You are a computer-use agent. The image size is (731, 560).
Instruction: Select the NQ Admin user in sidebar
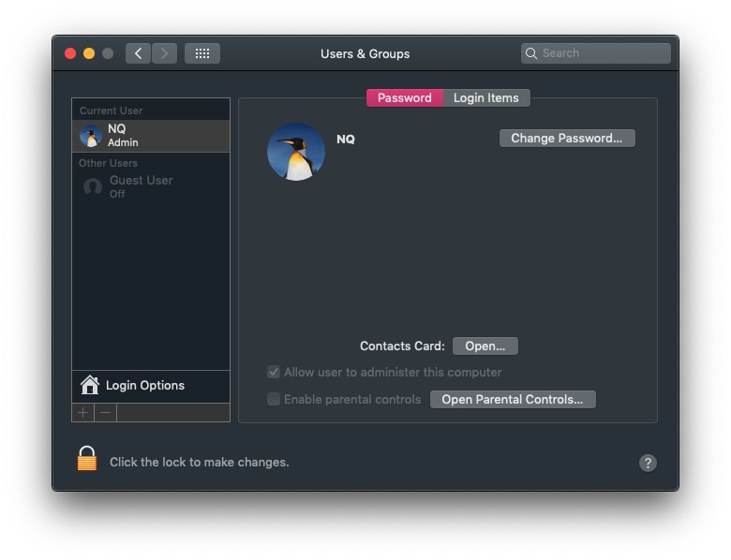point(151,136)
